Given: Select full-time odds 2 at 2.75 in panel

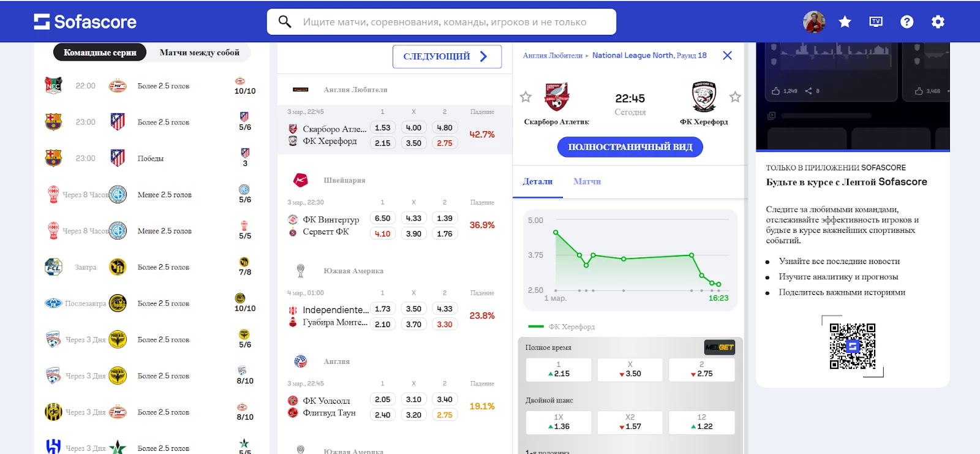Looking at the screenshot, I should point(702,369).
